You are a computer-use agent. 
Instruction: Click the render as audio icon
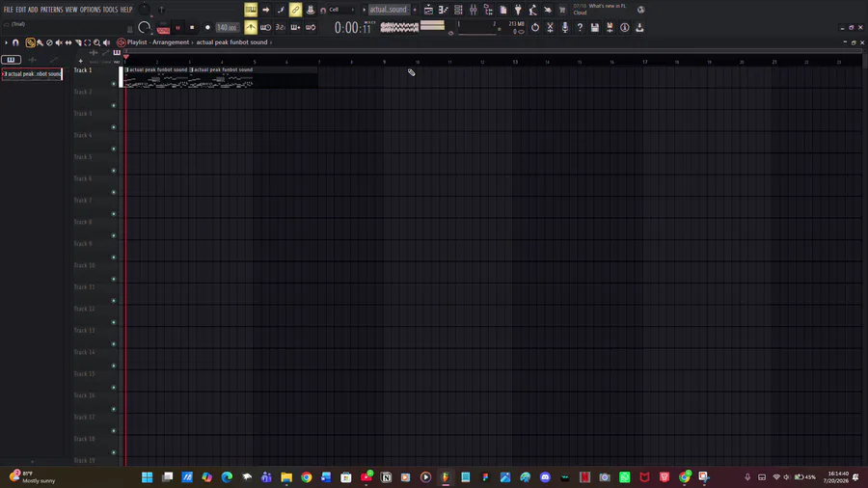tap(610, 27)
